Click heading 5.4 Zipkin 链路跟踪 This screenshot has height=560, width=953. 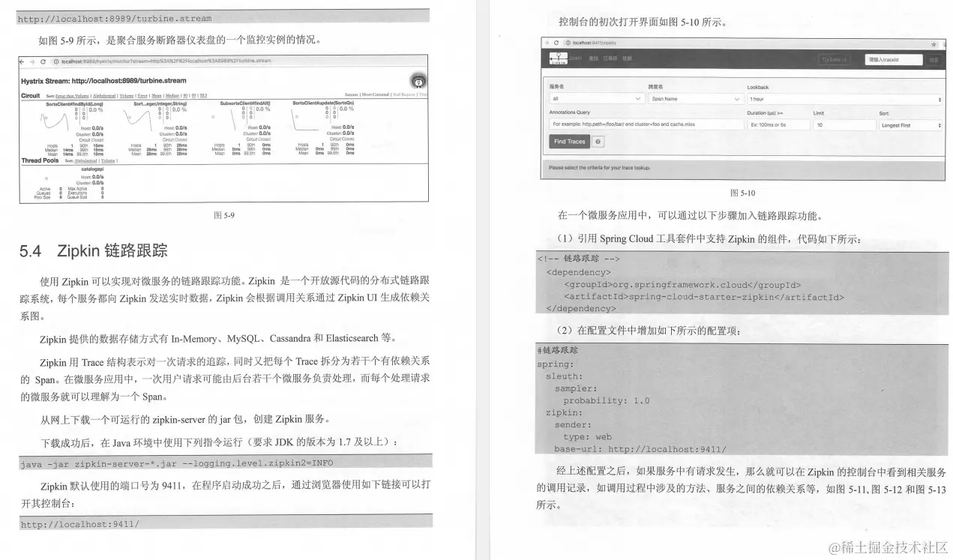coord(93,250)
